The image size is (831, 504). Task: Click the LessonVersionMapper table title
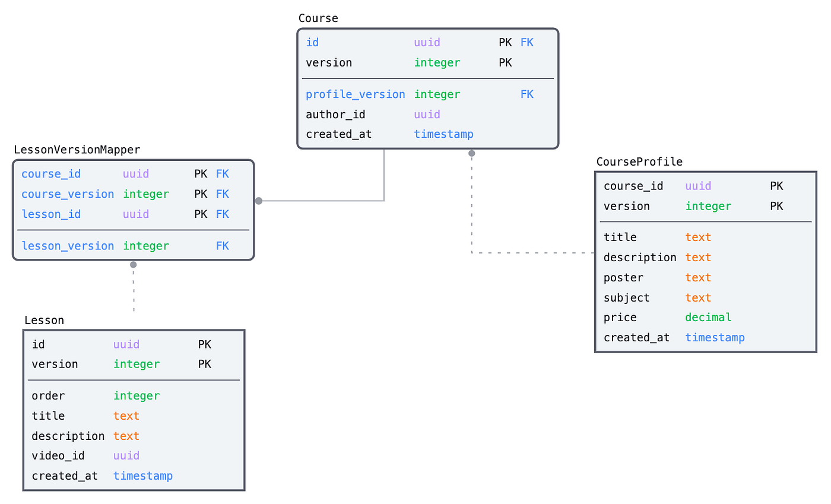click(x=77, y=149)
